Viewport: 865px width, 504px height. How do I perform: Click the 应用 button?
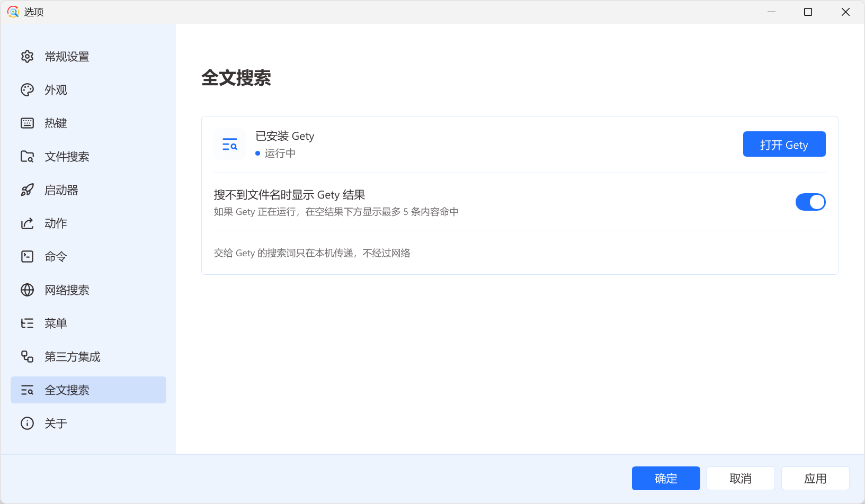[x=815, y=479]
